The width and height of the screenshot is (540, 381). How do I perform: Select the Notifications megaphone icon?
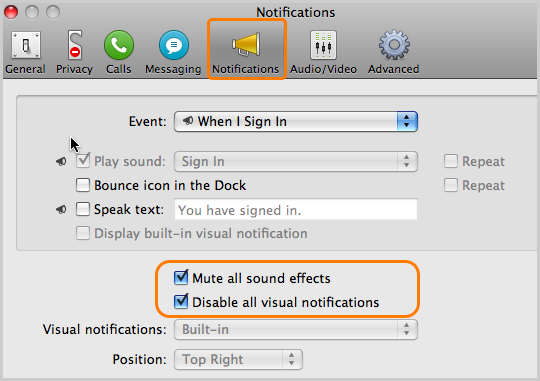pyautogui.click(x=246, y=44)
